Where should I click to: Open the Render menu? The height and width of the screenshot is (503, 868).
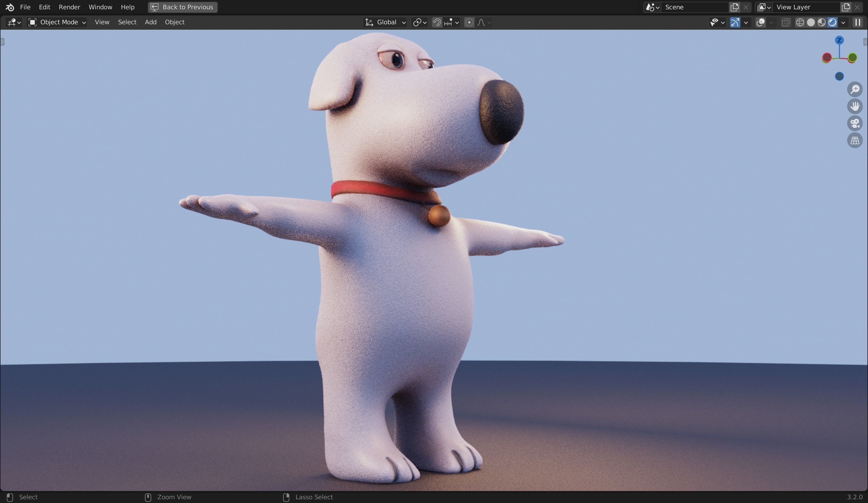tap(69, 7)
